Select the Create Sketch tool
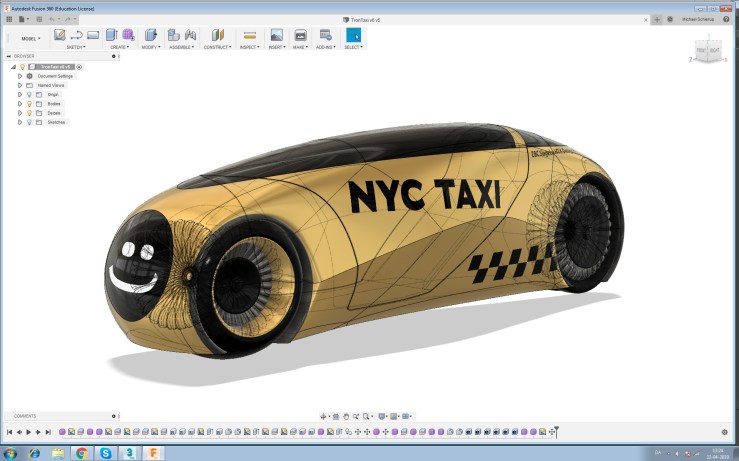The width and height of the screenshot is (739, 461). tap(59, 34)
